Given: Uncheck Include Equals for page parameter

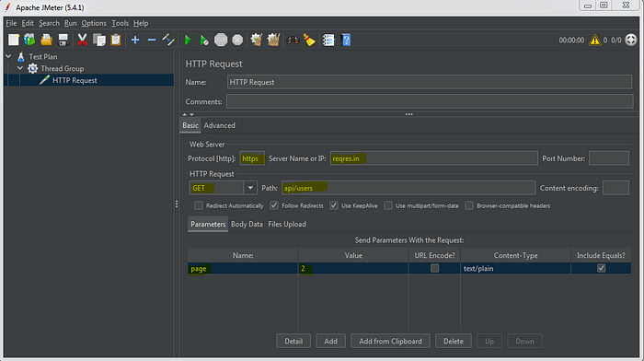Looking at the screenshot, I should click(x=602, y=268).
